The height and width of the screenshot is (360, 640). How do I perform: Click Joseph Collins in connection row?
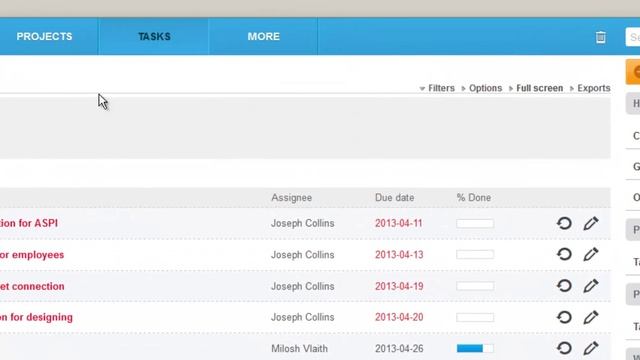click(x=302, y=286)
